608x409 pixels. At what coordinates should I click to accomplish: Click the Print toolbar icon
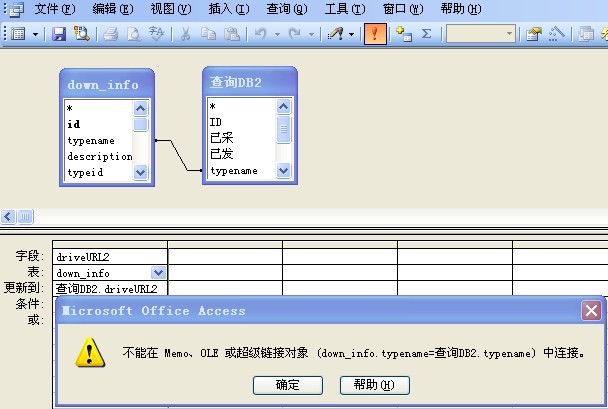[x=111, y=34]
